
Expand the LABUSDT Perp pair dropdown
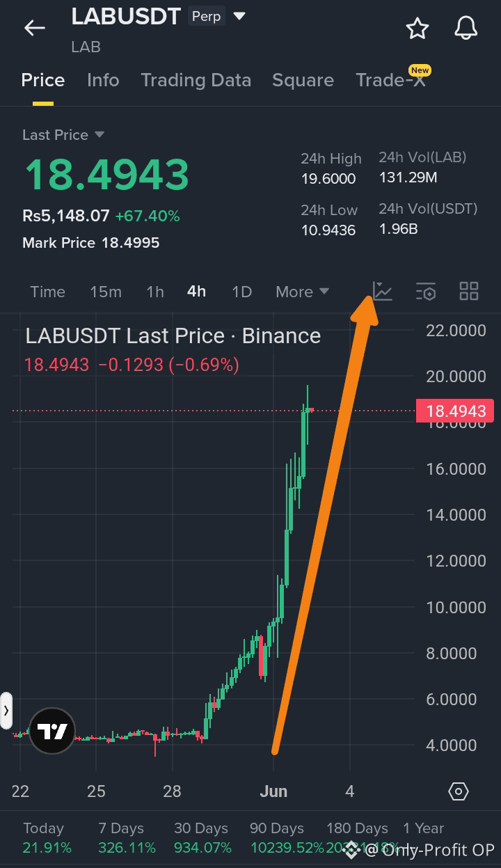[x=239, y=16]
